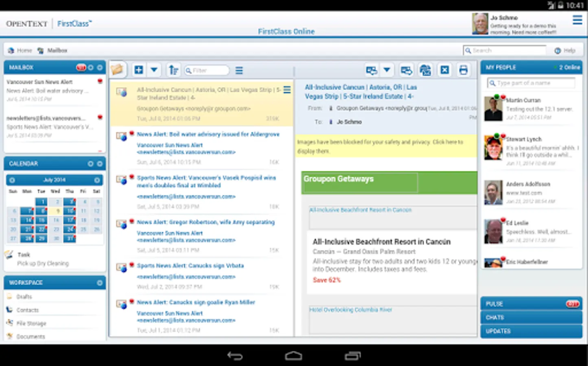Open Drafts in the Workspace panel
This screenshot has width=588, height=366.
click(24, 297)
